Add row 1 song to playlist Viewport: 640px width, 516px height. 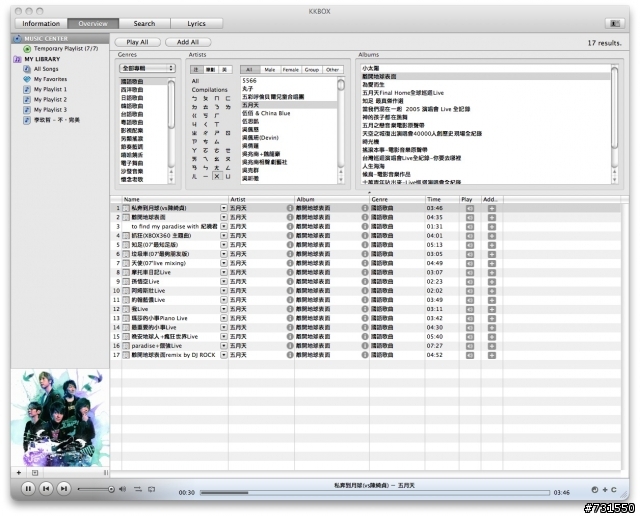(492, 208)
